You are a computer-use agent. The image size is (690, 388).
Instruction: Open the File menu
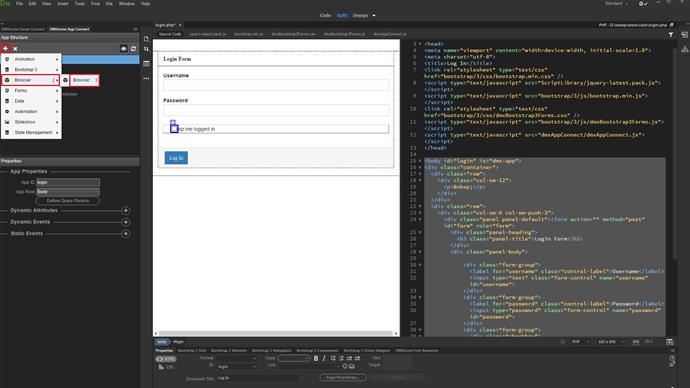click(19, 4)
